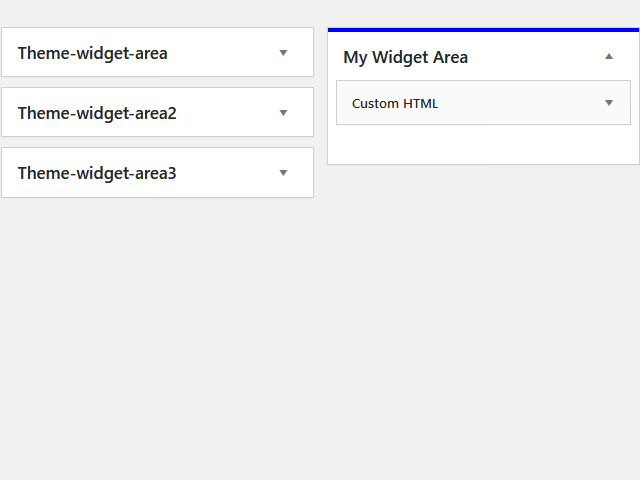Click the blue highlight bar above My Widget Area
Screen dimensions: 640x480
(x=483, y=30)
